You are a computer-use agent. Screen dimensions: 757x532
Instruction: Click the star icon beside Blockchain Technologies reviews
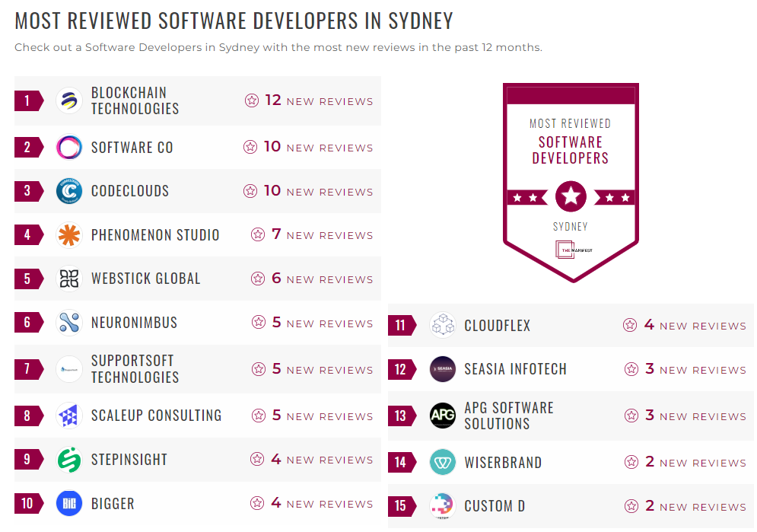click(x=251, y=100)
